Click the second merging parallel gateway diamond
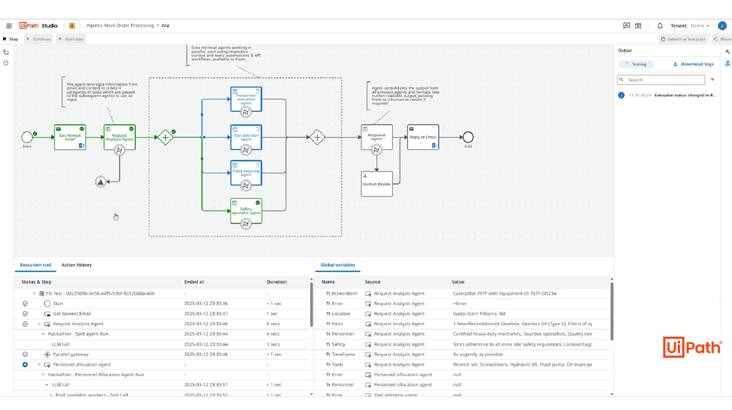Image resolution: width=732 pixels, height=410 pixels. (317, 137)
